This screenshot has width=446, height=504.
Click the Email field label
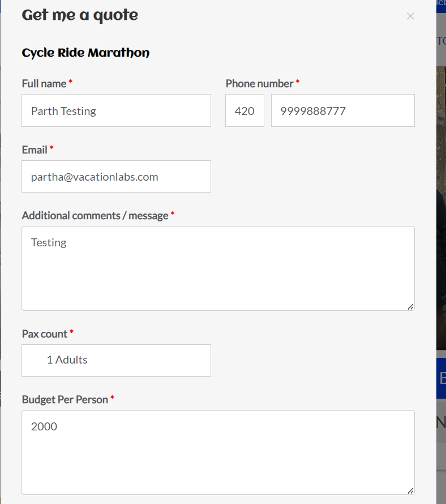(35, 150)
